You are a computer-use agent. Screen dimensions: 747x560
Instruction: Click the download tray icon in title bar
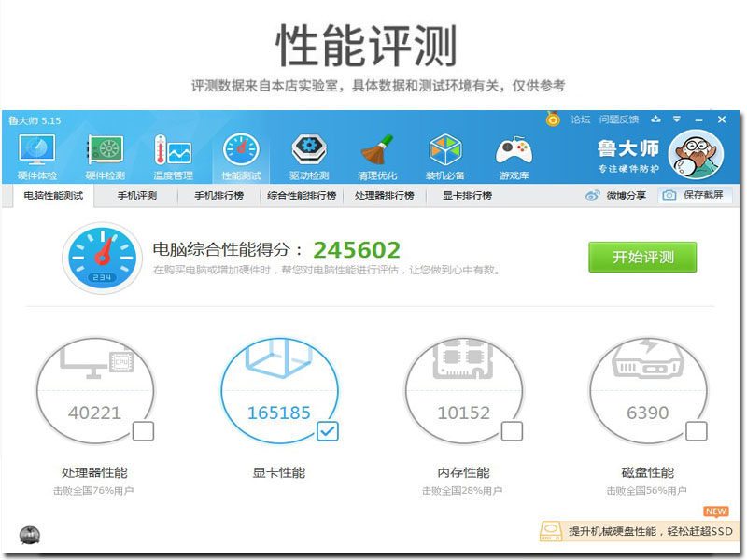655,119
